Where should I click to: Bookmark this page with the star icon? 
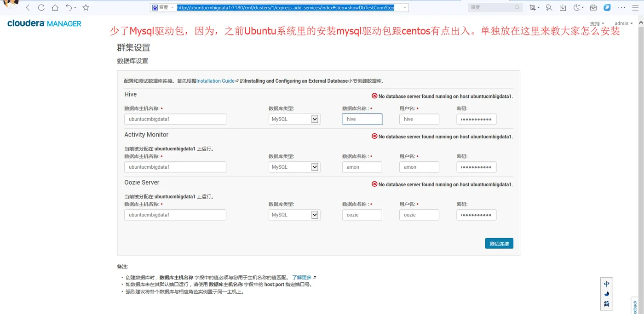(86, 8)
